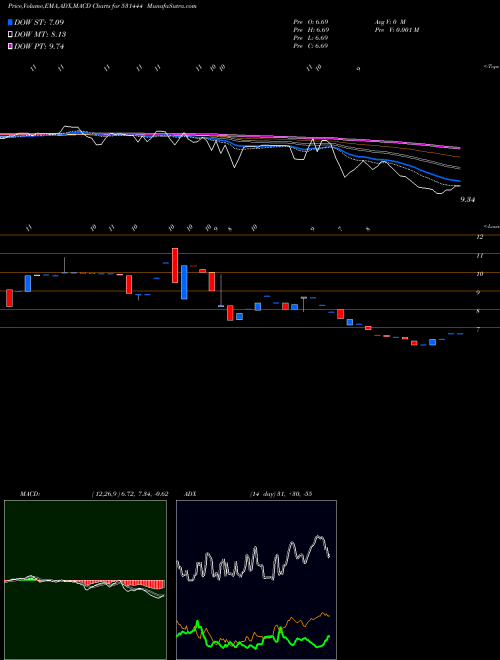This screenshot has height=660, width=500.
Task: Click the magenta DOW PT legend swatch
Action: (x=10, y=47)
